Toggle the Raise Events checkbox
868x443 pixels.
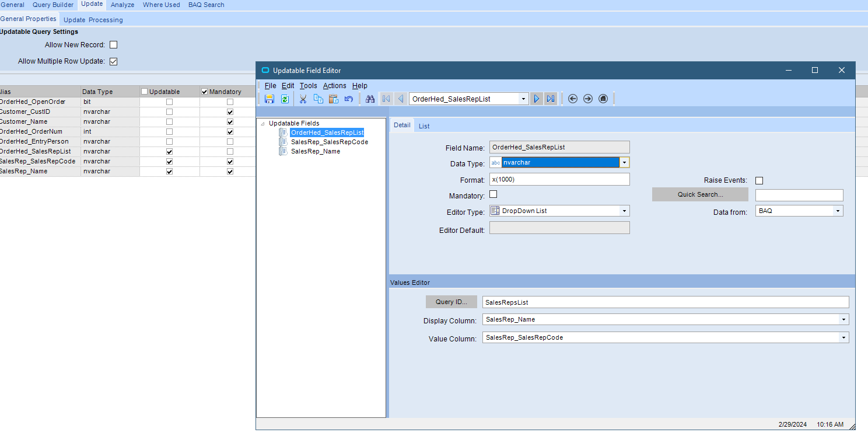(x=759, y=180)
